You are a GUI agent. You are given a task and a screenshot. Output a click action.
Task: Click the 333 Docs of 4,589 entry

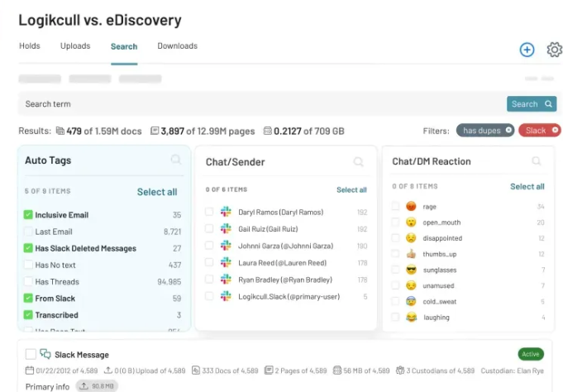tap(225, 370)
